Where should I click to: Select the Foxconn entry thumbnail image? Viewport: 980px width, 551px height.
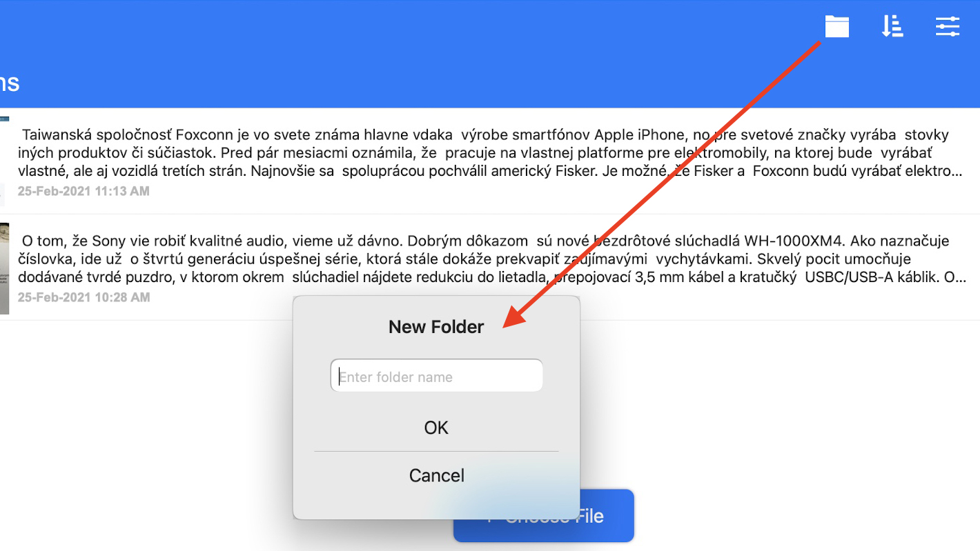(x=4, y=161)
